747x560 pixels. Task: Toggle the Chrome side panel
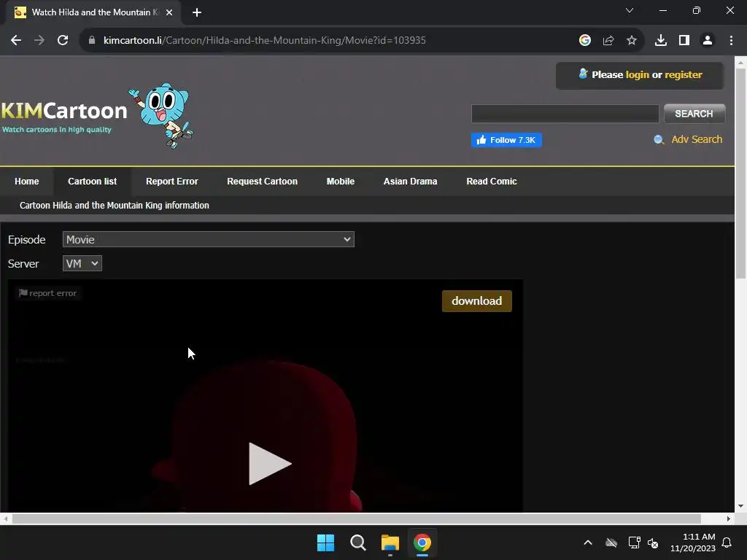point(684,41)
